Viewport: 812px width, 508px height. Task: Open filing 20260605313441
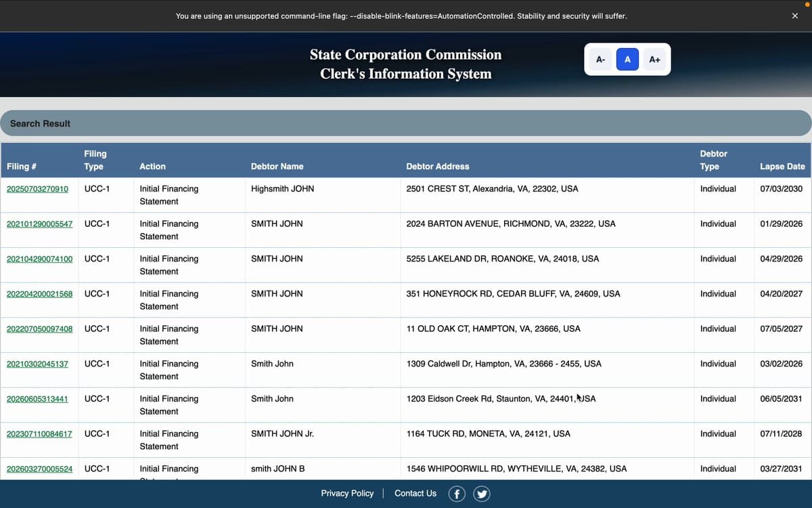coord(37,399)
